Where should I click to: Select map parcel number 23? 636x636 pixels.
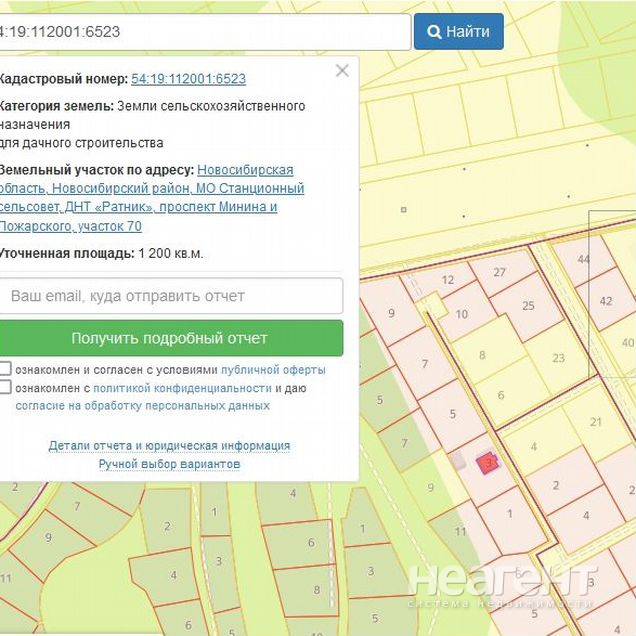(x=558, y=357)
